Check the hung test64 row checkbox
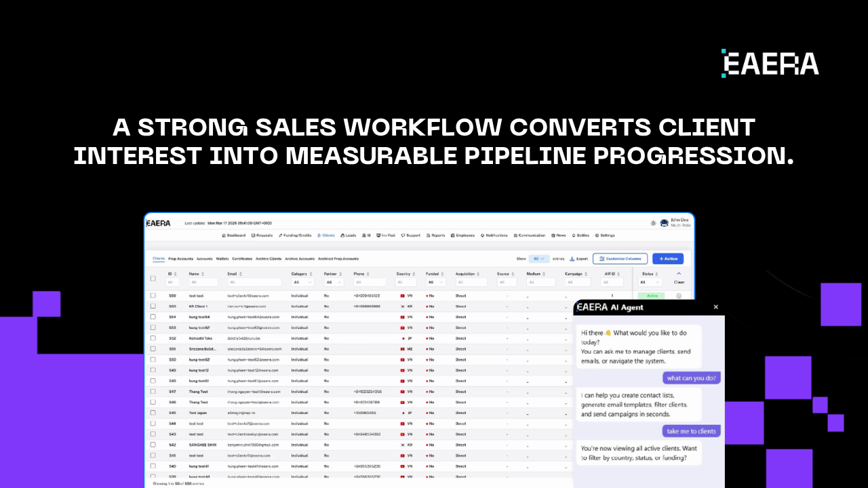Viewport: 868px width, 488px height. (x=153, y=317)
